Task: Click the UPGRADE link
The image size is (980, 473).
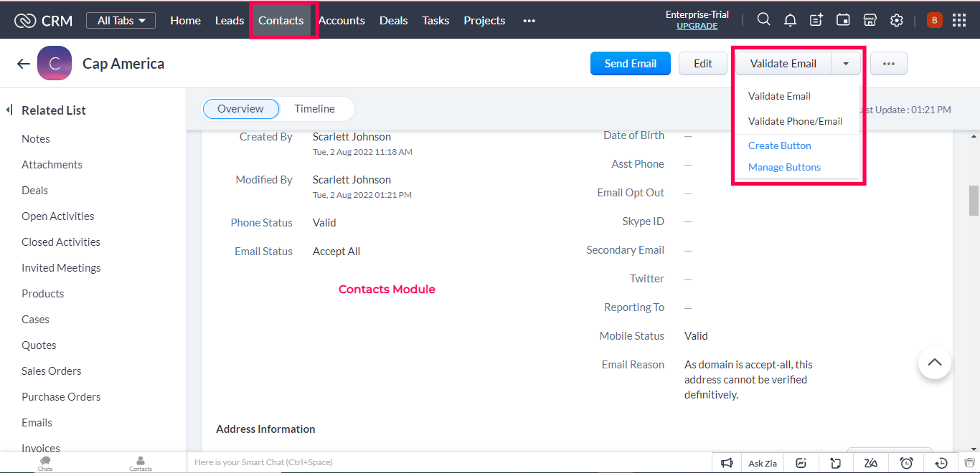Action: tap(697, 26)
